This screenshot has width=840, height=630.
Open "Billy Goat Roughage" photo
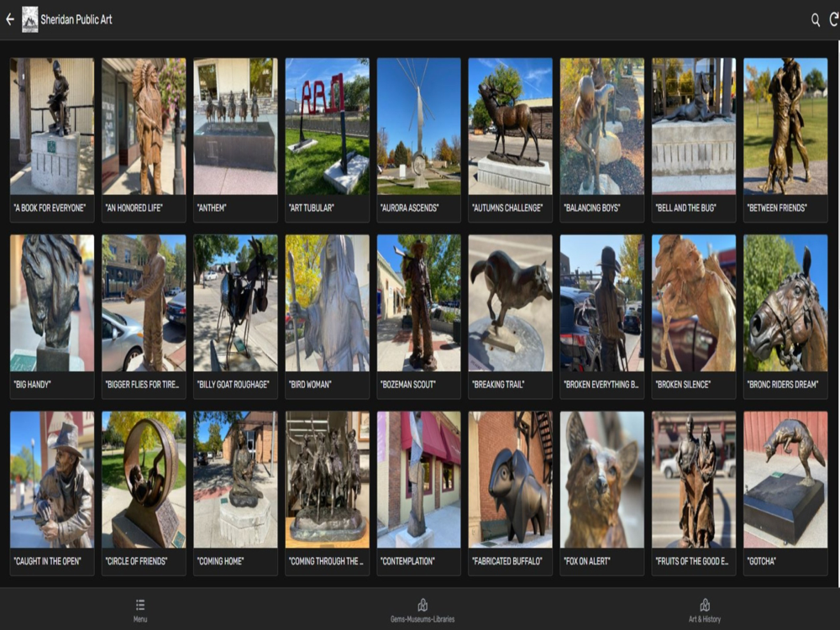point(236,303)
